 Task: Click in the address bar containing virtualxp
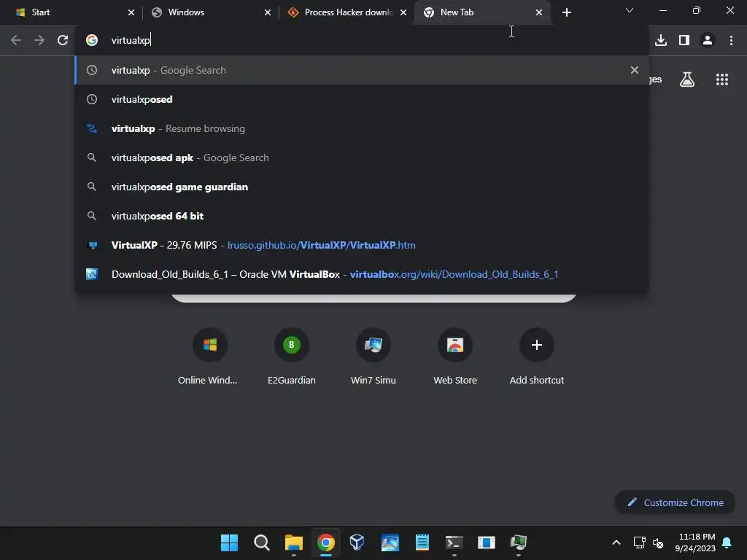click(x=362, y=40)
